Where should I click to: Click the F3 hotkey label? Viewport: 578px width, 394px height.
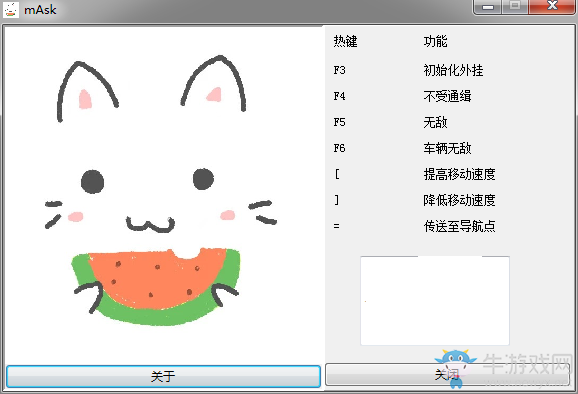(340, 70)
